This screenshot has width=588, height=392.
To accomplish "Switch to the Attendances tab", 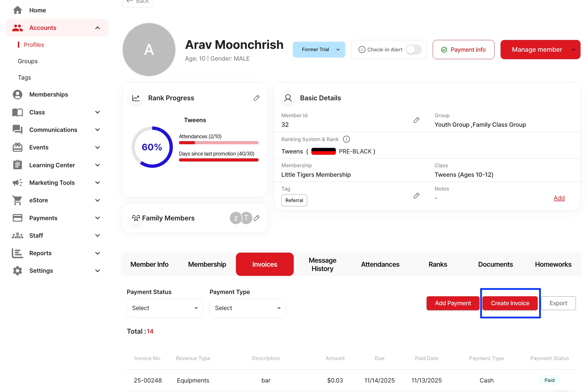I will click(x=380, y=264).
